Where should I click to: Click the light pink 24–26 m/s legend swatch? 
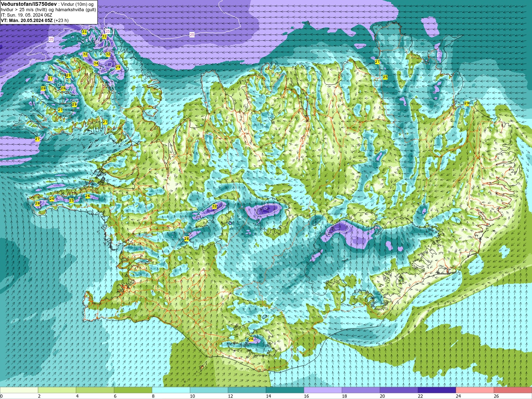[475, 390]
